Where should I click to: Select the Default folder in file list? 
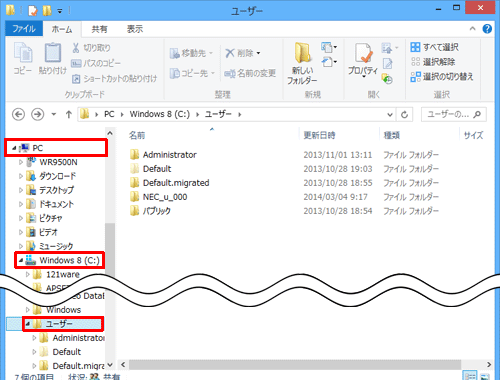pyautogui.click(x=151, y=169)
